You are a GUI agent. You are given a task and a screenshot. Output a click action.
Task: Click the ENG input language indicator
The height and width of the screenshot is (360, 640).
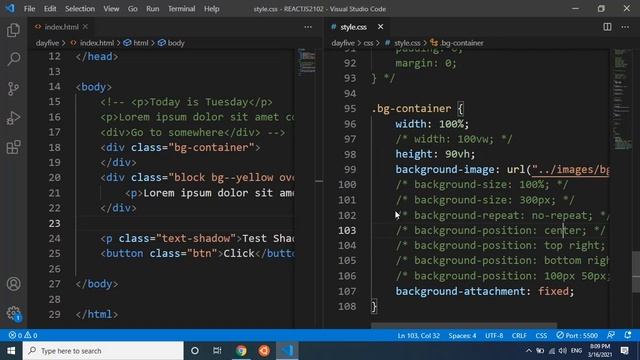576,351
